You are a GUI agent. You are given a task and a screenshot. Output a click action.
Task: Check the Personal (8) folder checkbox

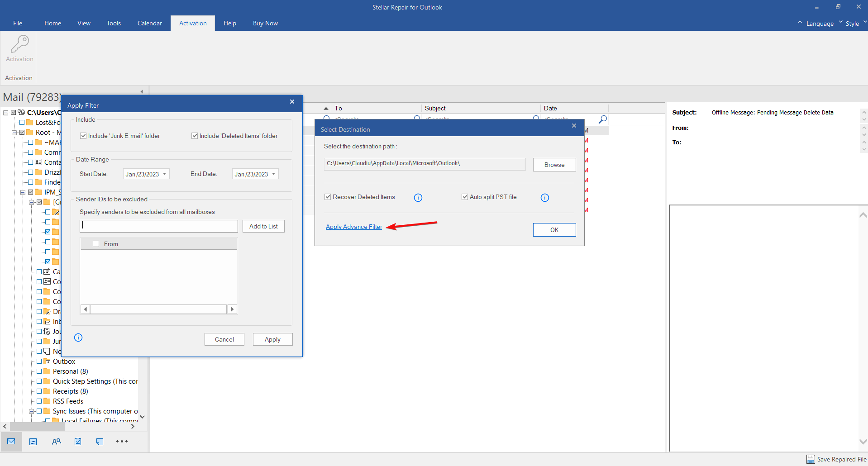tap(39, 371)
